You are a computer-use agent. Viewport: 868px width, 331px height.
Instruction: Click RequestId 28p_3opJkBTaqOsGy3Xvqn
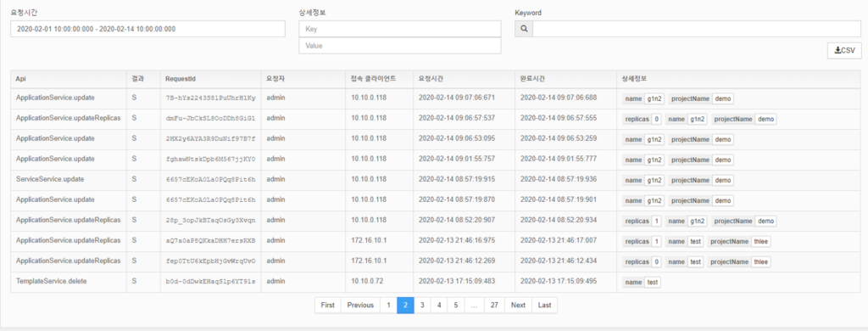pyautogui.click(x=210, y=221)
